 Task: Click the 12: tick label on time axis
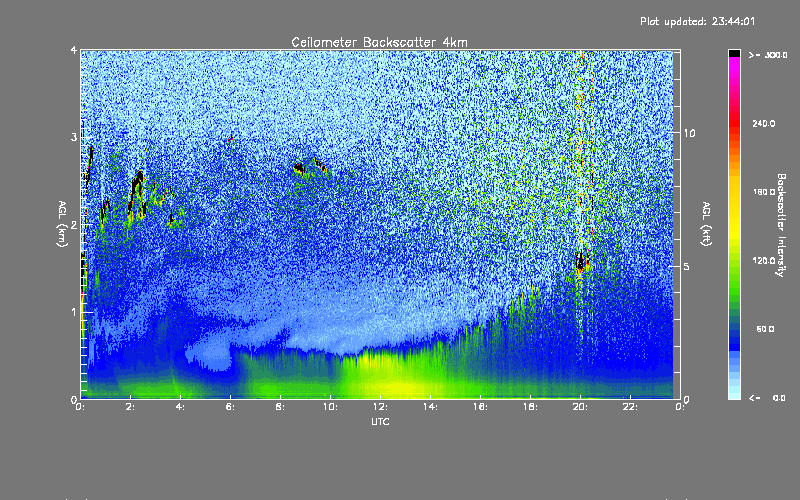(380, 407)
